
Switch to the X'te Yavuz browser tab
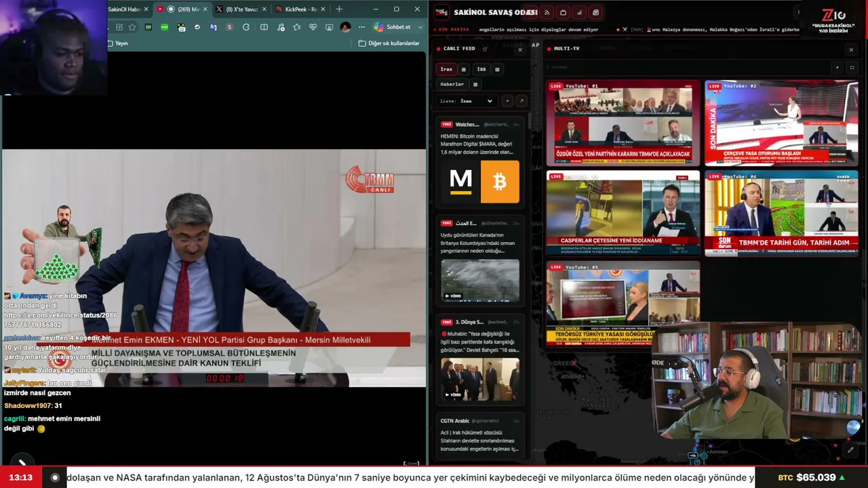[240, 9]
